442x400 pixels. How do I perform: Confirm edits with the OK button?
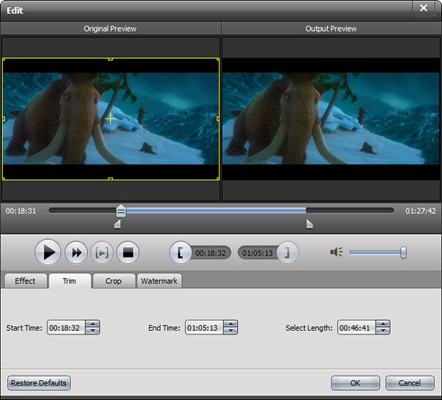(x=355, y=383)
